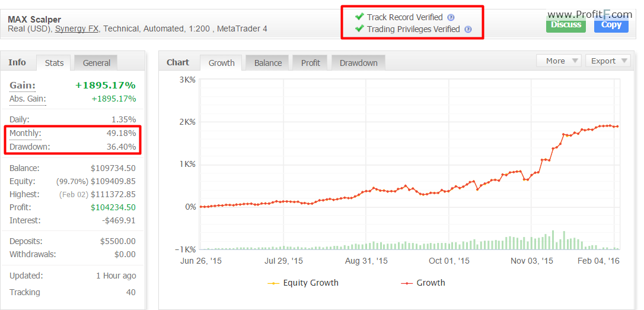Viewport: 644px width, 310px height.
Task: Click the Daily value 1.35%
Action: (x=123, y=119)
